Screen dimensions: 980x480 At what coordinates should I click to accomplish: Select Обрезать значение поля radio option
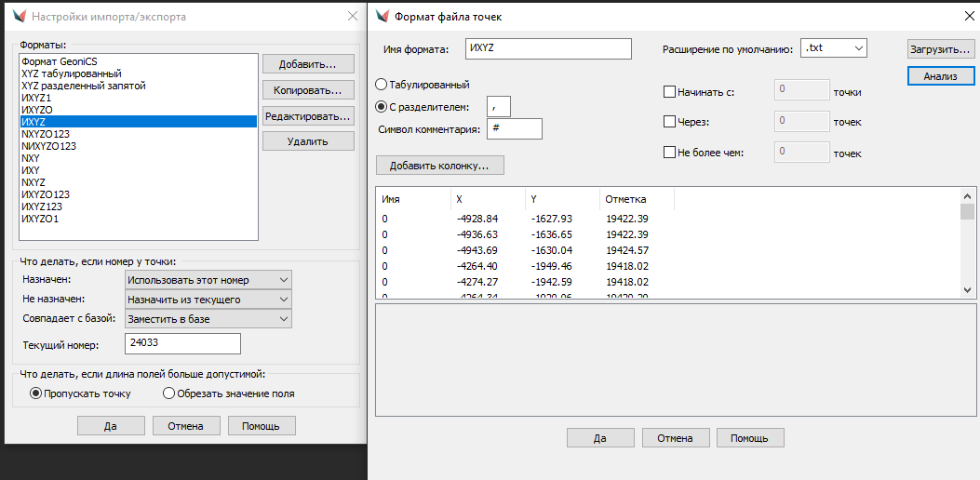tap(168, 393)
